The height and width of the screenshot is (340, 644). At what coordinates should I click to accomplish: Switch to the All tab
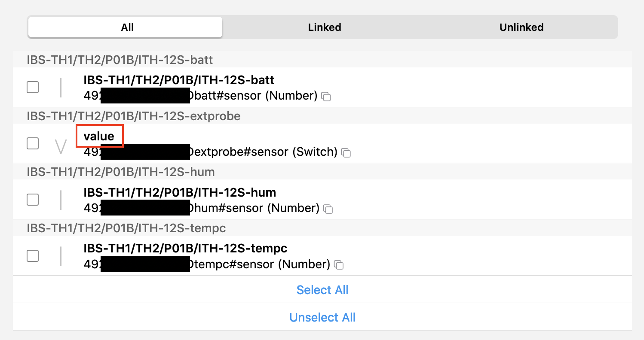pyautogui.click(x=127, y=27)
